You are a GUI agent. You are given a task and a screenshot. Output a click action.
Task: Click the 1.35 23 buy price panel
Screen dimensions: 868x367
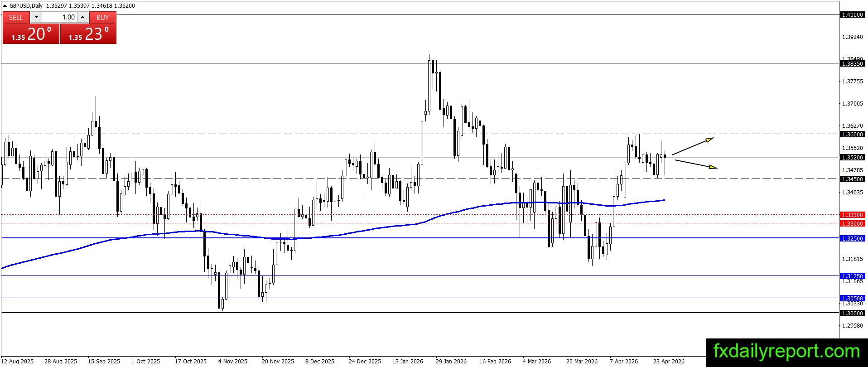point(88,34)
